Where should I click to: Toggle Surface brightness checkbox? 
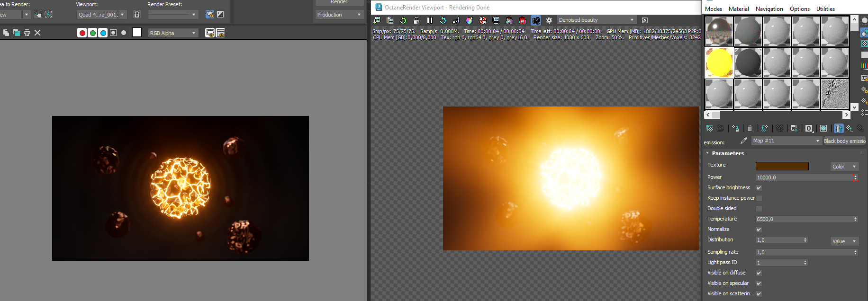coord(759,188)
